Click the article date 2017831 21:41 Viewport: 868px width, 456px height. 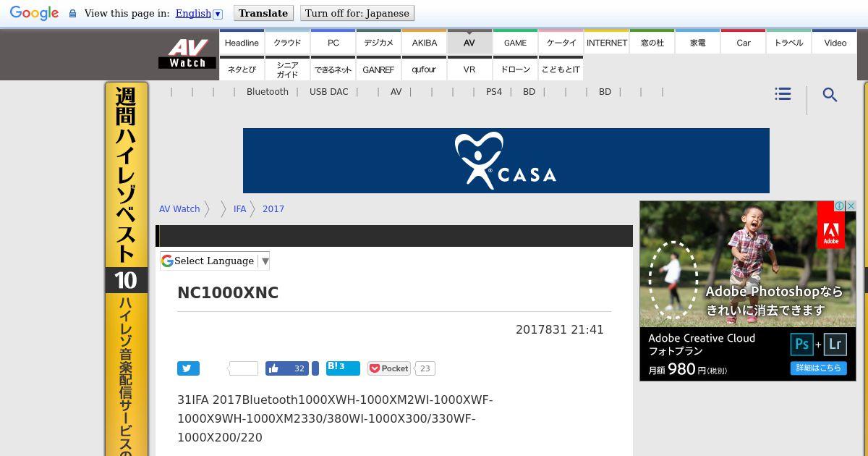560,329
